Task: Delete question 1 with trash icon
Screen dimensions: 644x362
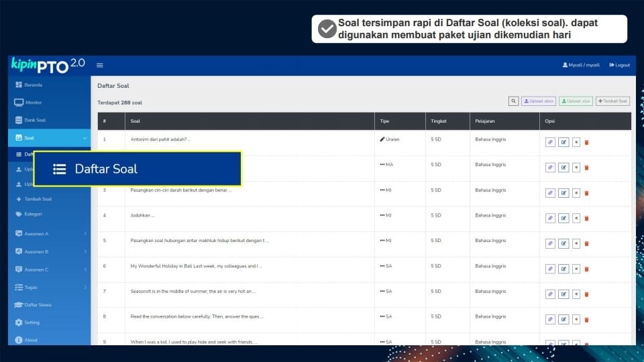Action: pyautogui.click(x=586, y=142)
